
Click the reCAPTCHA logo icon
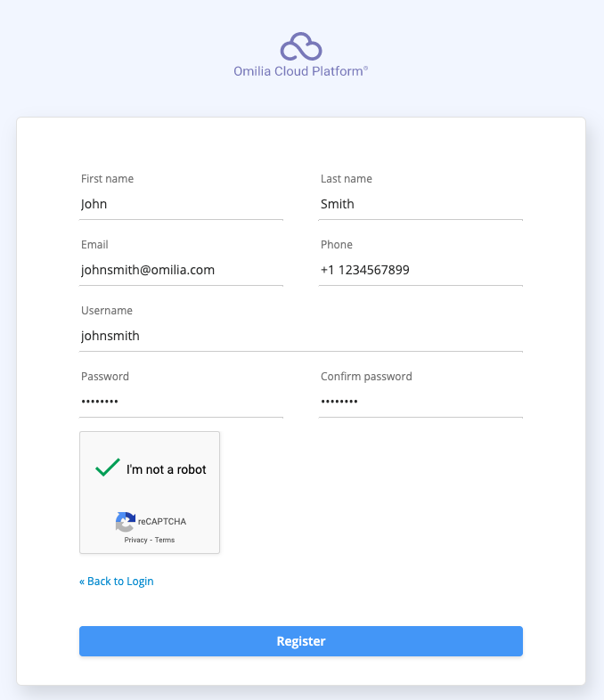pyautogui.click(x=126, y=522)
